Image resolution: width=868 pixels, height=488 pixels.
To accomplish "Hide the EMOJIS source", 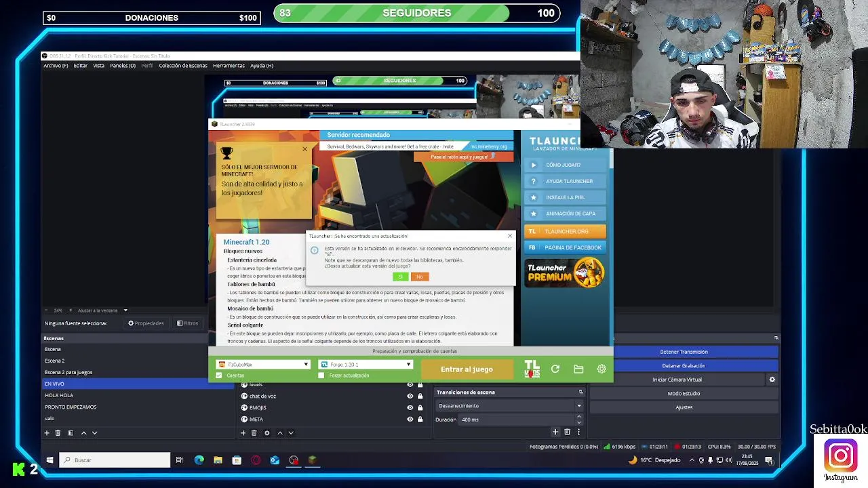I will tap(410, 407).
